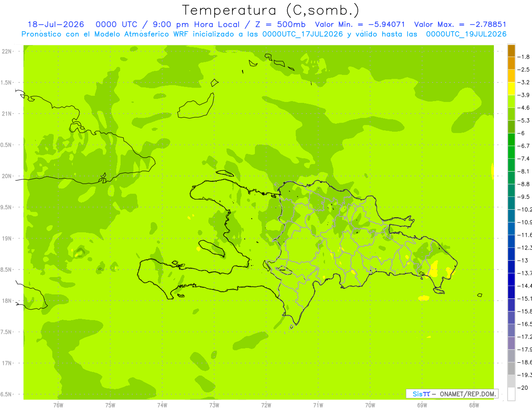Pick the blue swatch between -13 and -13.7
Viewport: 532px width, 411px height.
(511, 266)
